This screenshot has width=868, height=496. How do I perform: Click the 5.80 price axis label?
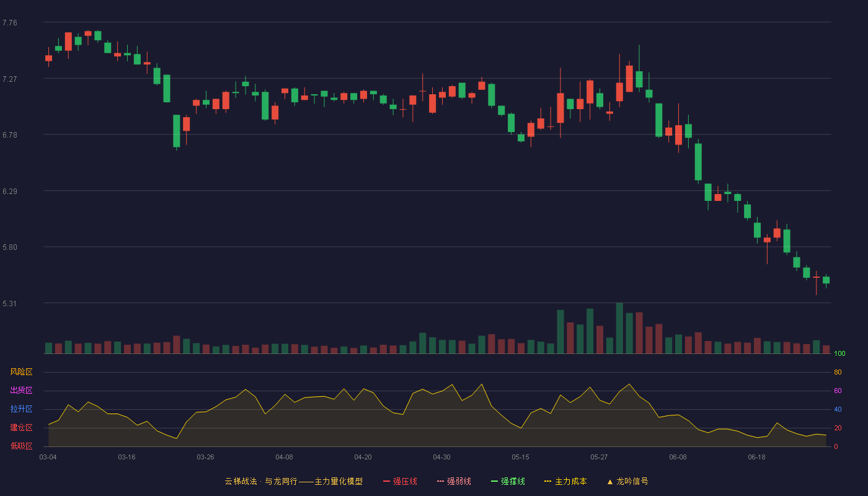(x=10, y=247)
